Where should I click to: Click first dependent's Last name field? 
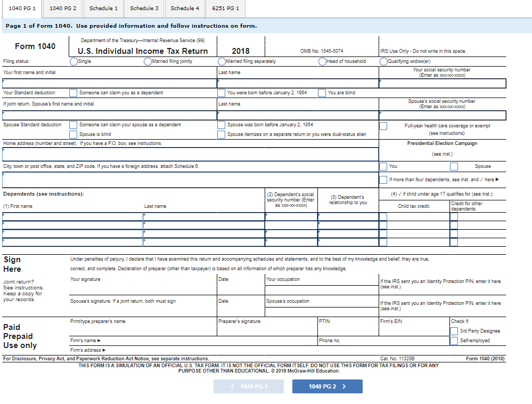tap(204, 216)
